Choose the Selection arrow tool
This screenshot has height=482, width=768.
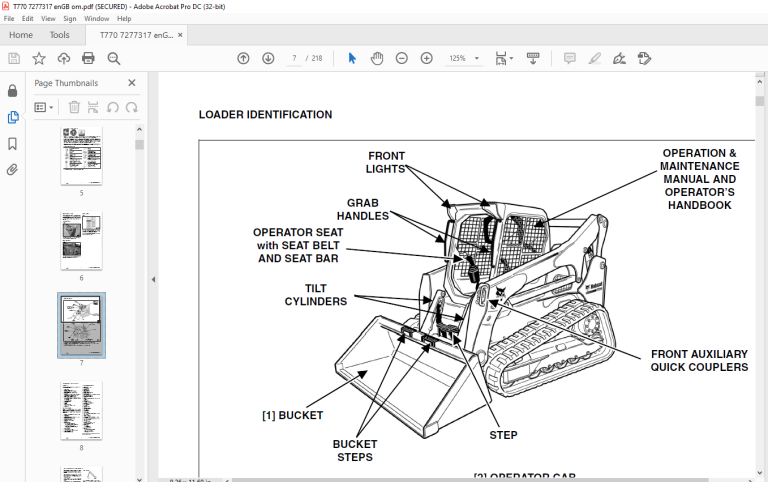point(352,58)
